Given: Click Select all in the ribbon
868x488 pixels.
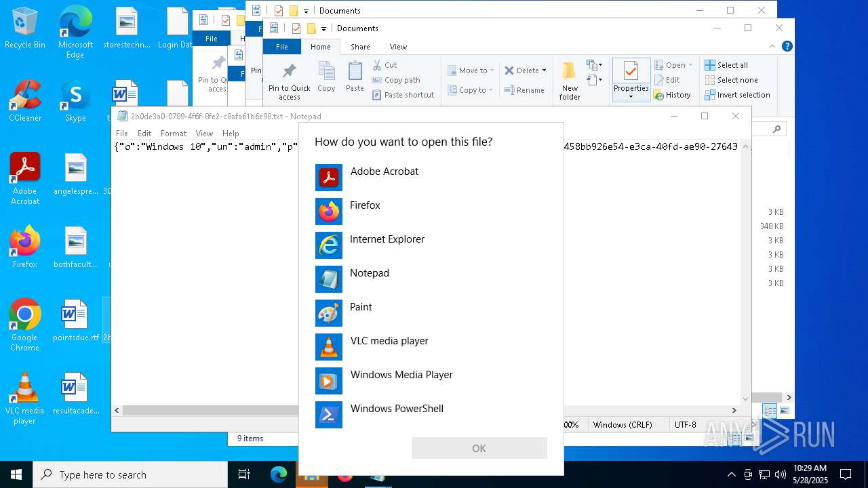Looking at the screenshot, I should point(726,65).
